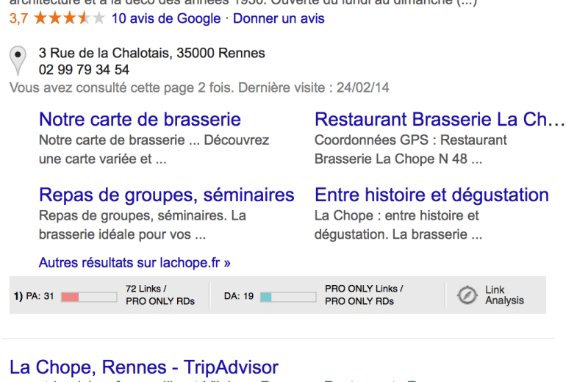The width and height of the screenshot is (588, 382).
Task: Open the 10 avis de Google link
Action: [166, 18]
